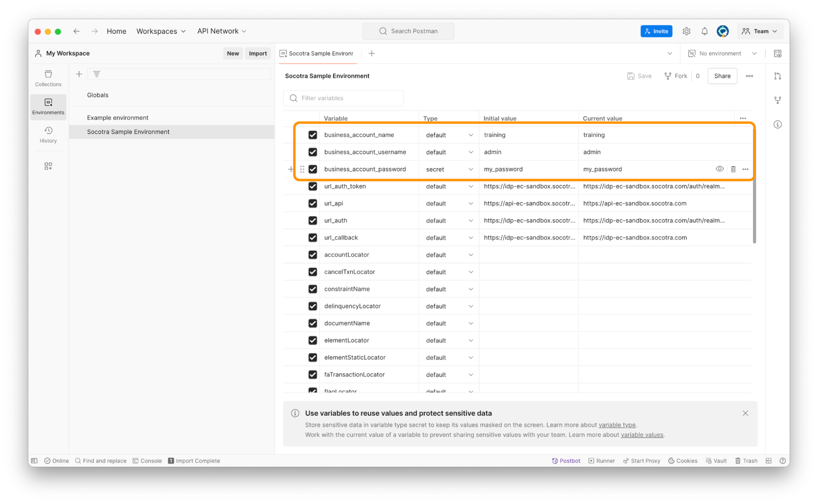Open the Collections sidebar panel
The height and width of the screenshot is (504, 818).
[48, 78]
